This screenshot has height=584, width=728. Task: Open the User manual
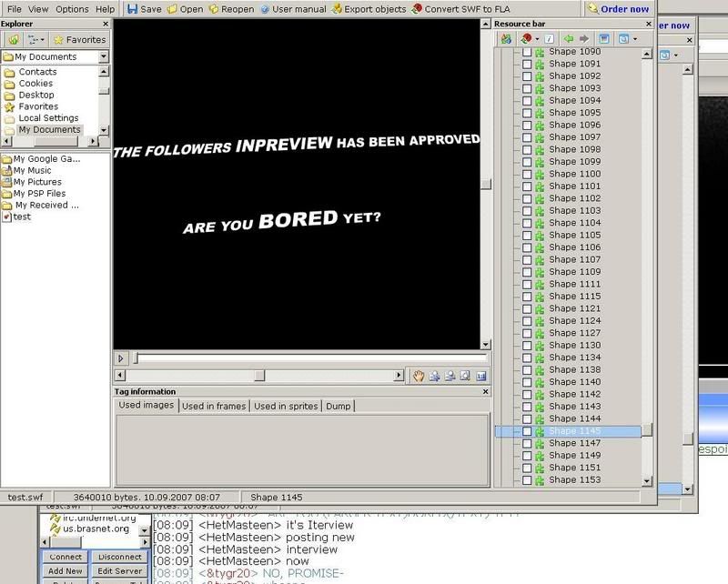pos(292,9)
